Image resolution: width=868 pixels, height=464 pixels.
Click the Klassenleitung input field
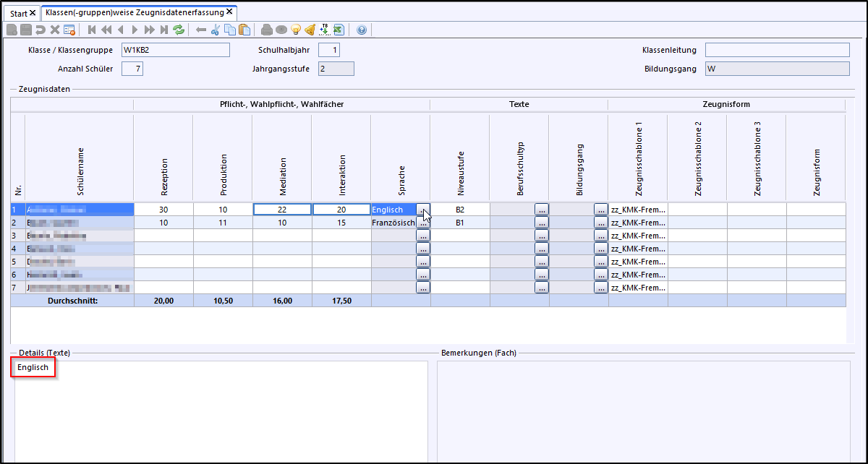pyautogui.click(x=777, y=50)
